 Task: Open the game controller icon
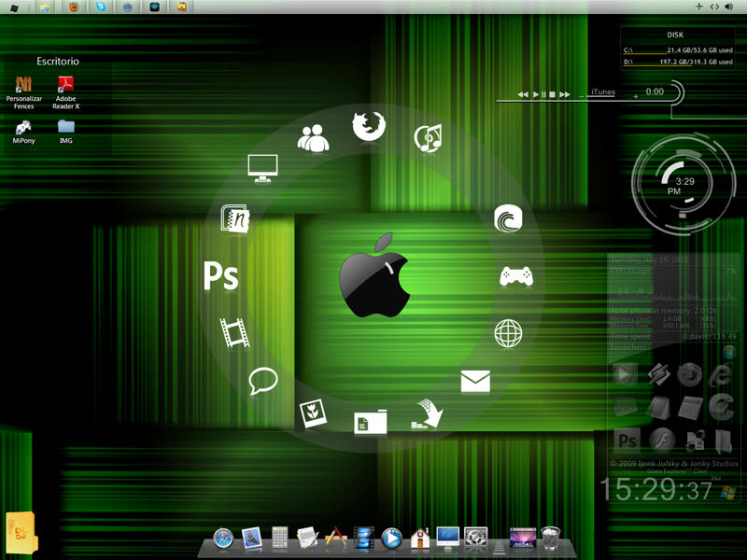click(516, 276)
